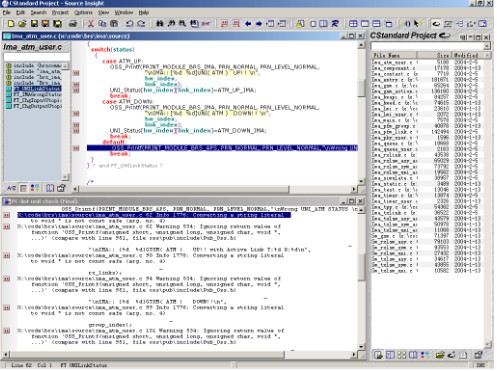The image size is (497, 371).
Task: Click the symbol search input field
Action: (37, 57)
